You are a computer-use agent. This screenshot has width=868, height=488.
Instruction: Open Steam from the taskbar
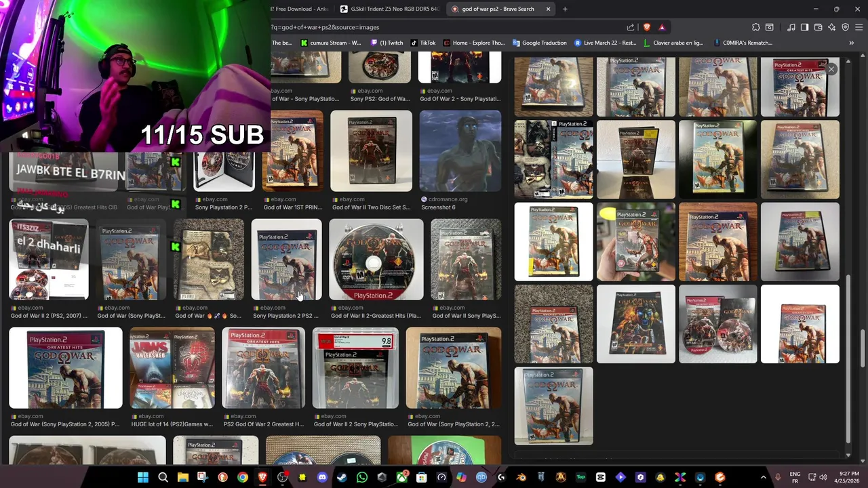pyautogui.click(x=342, y=477)
